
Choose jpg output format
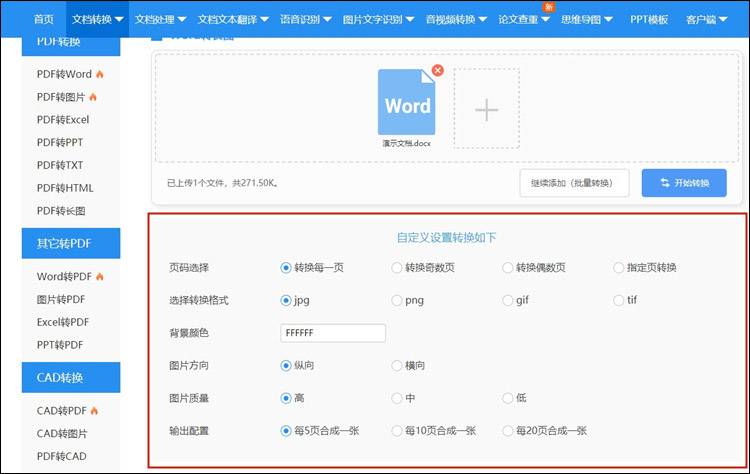point(286,300)
